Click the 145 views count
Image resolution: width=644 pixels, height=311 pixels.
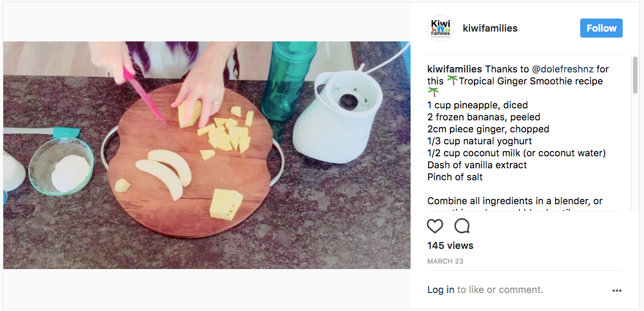pyautogui.click(x=450, y=246)
